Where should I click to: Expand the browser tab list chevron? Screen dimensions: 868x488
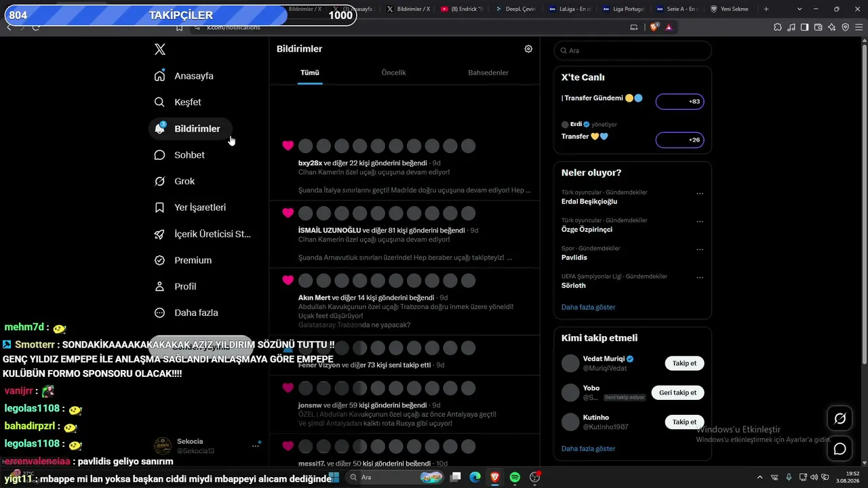[800, 9]
